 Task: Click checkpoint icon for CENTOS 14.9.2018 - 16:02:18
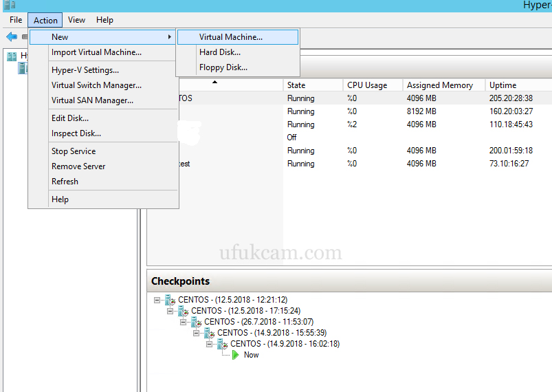222,344
